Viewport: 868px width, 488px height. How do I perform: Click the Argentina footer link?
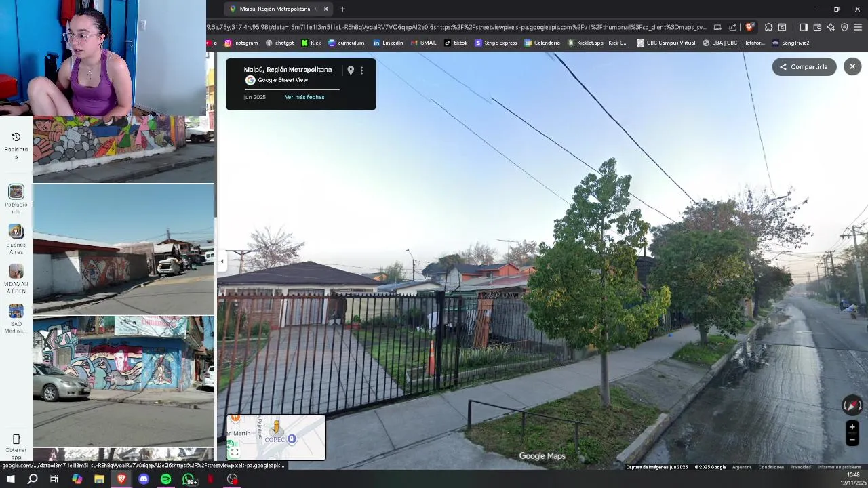(742, 467)
